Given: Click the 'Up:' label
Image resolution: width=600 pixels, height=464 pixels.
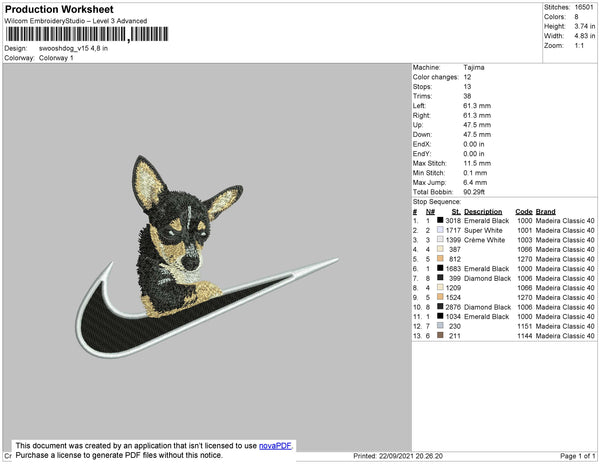Looking at the screenshot, I should click(x=417, y=125).
